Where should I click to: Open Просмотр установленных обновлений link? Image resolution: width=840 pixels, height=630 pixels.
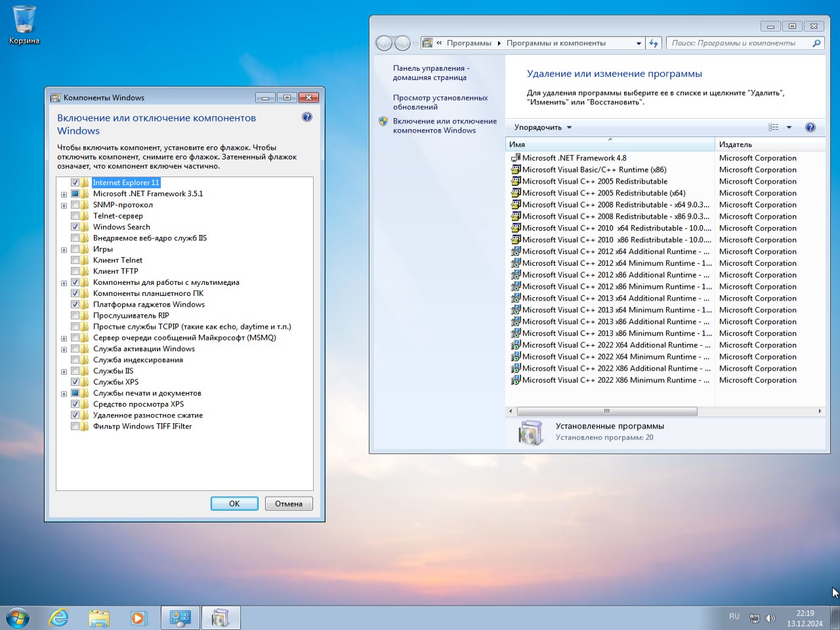[x=440, y=102]
